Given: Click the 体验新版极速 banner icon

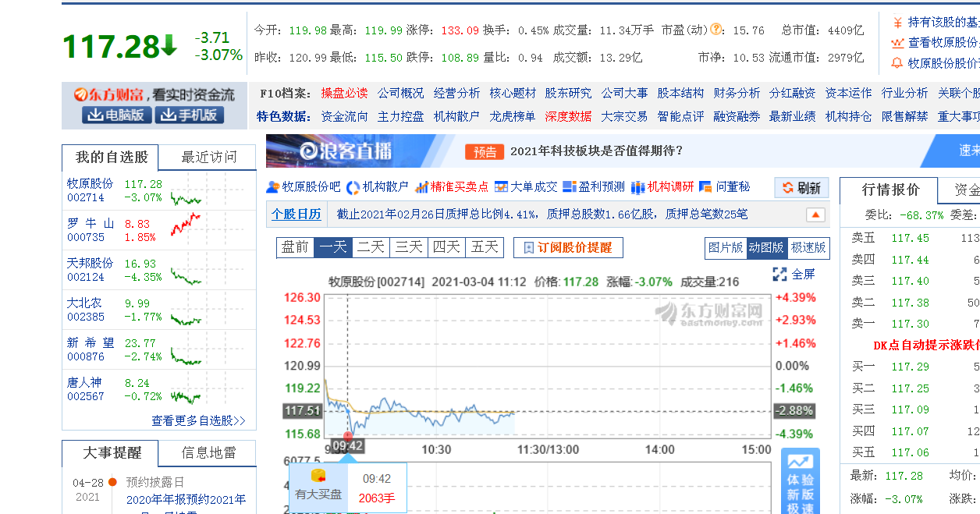Looking at the screenshot, I should pos(801,482).
